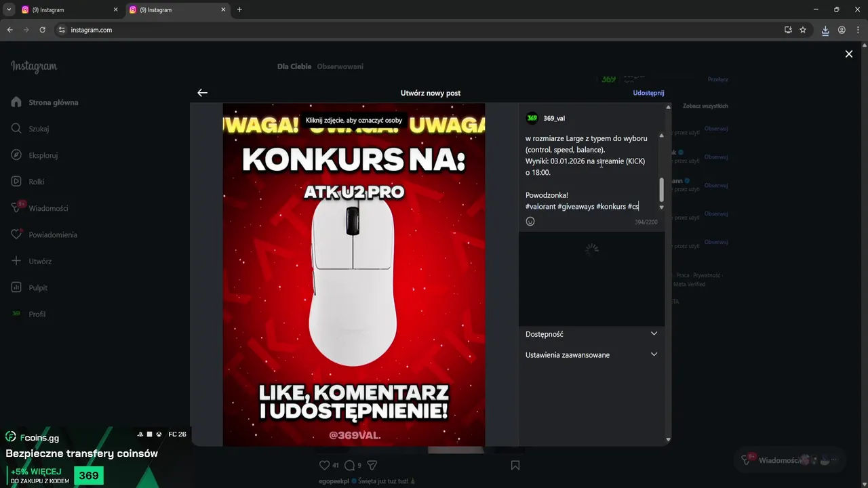
Task: View site information icon in address bar
Action: (x=62, y=30)
